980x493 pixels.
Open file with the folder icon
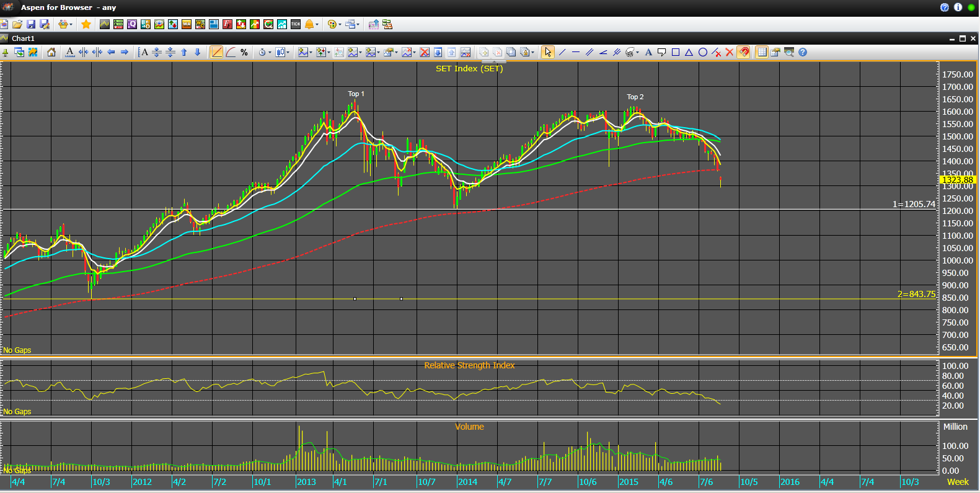pos(17,24)
